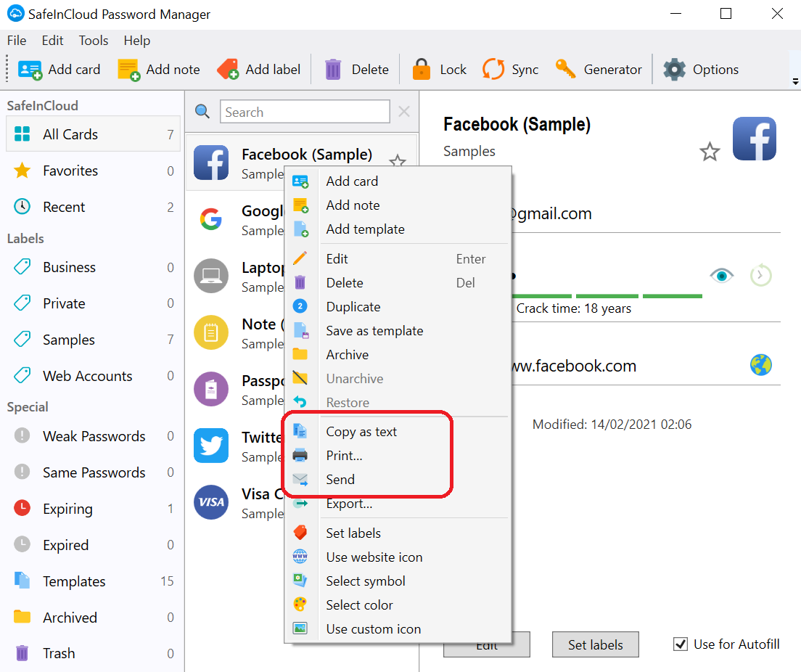The image size is (801, 672).
Task: Toggle Use for Autofill checkbox
Action: [x=681, y=644]
